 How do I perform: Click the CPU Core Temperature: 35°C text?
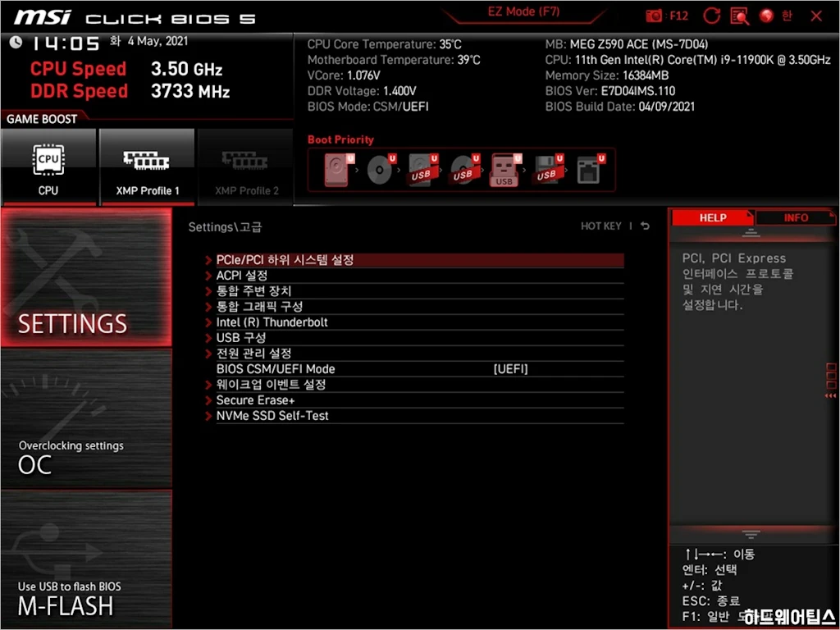(x=384, y=44)
